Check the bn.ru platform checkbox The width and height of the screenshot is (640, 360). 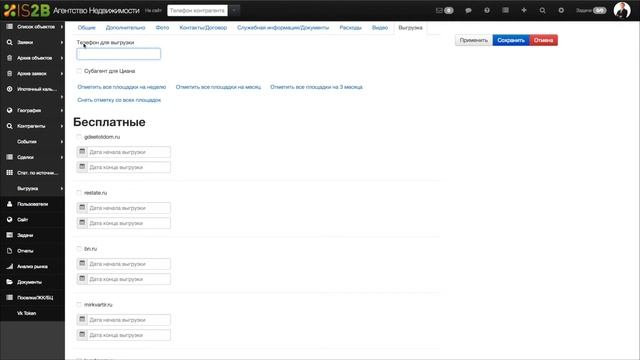point(79,249)
